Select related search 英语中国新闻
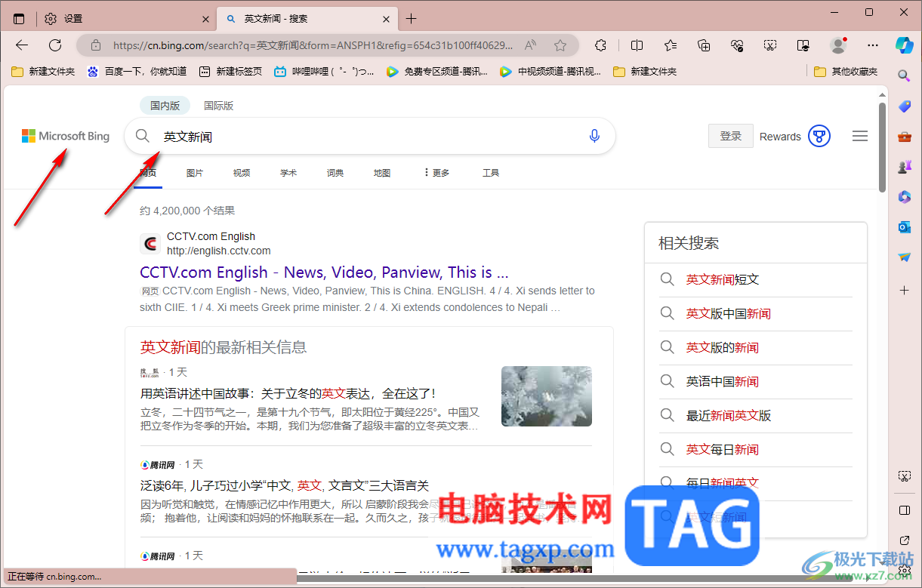Image resolution: width=922 pixels, height=588 pixels. pyautogui.click(x=723, y=381)
